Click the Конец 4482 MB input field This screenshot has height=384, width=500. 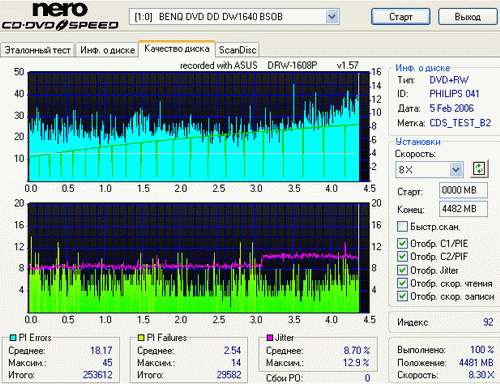point(463,209)
